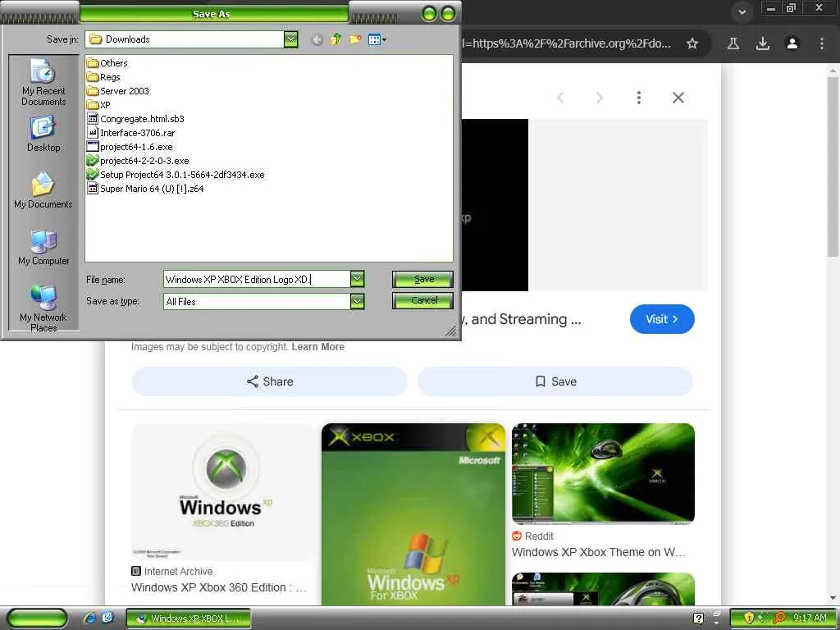Screen dimensions: 840x630
Task: Open Chrome Labs flask icon
Action: pos(733,43)
